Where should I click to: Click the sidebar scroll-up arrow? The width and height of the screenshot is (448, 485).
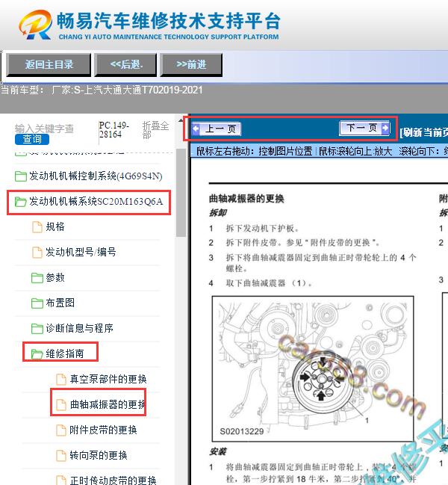pos(181,120)
